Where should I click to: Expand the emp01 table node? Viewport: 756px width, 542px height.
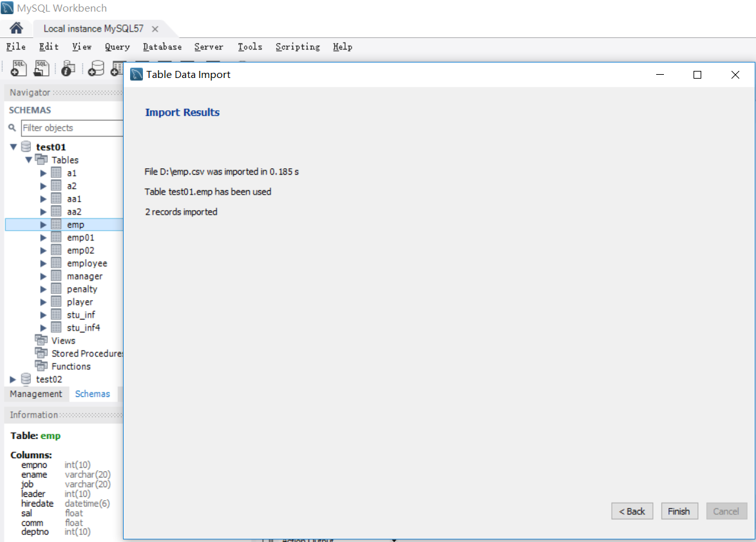(x=43, y=237)
